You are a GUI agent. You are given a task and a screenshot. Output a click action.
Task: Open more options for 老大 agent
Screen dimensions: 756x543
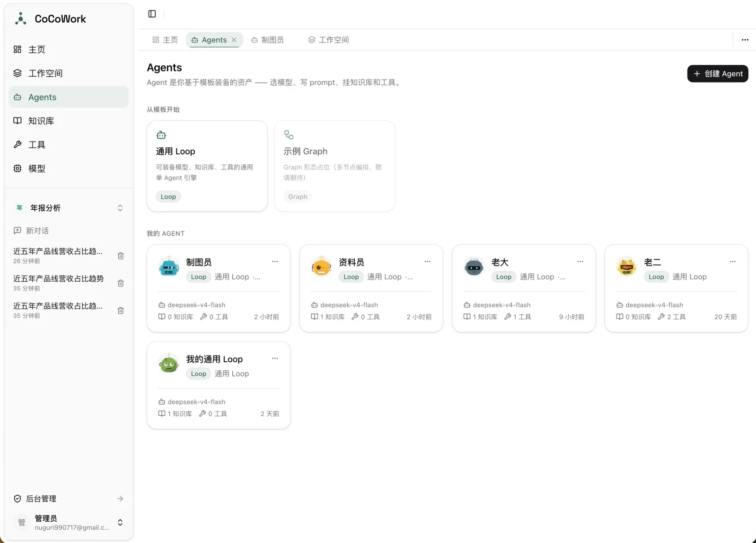pyautogui.click(x=580, y=261)
